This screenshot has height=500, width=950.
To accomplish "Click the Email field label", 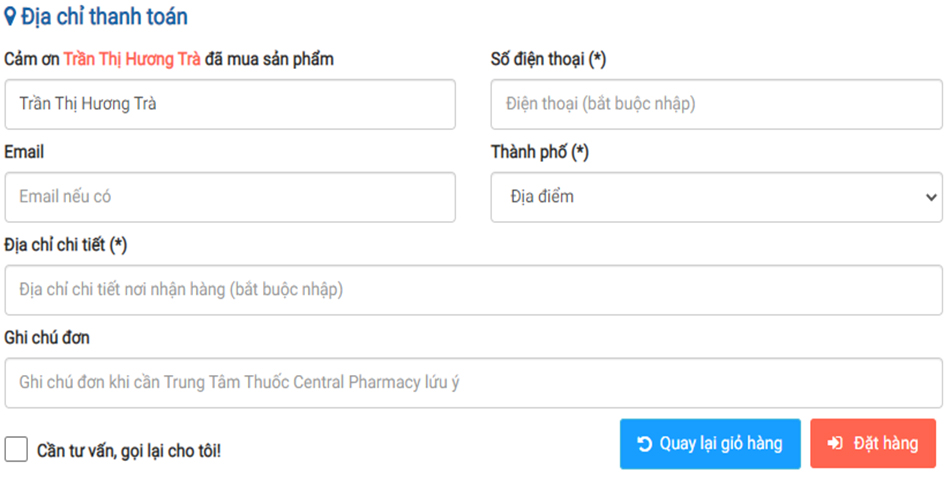I will click(x=24, y=152).
